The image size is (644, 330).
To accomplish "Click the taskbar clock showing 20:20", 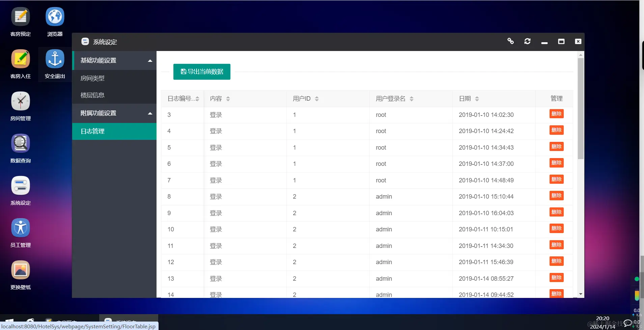I will tap(603, 319).
